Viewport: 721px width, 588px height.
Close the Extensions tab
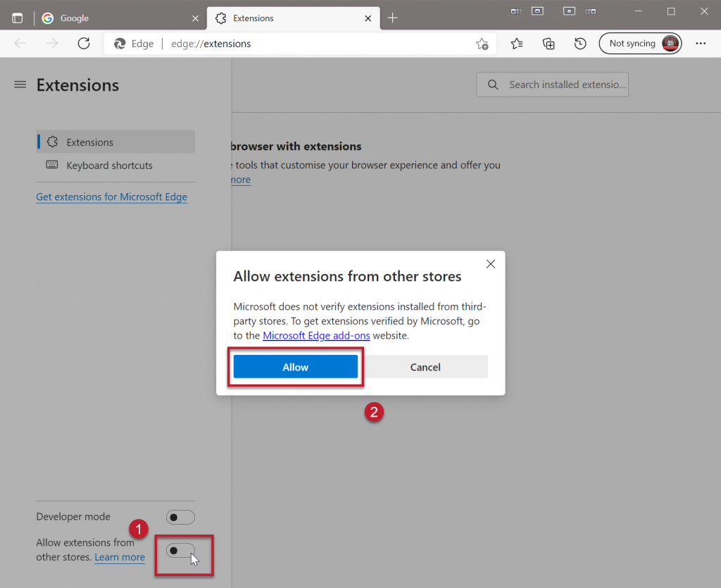click(x=368, y=18)
